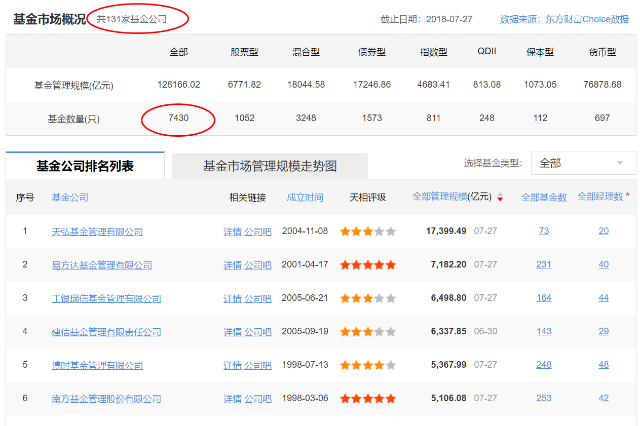Open 博时基金管理有限公司 company link
Screen dimensions: 640x426
tap(97, 365)
